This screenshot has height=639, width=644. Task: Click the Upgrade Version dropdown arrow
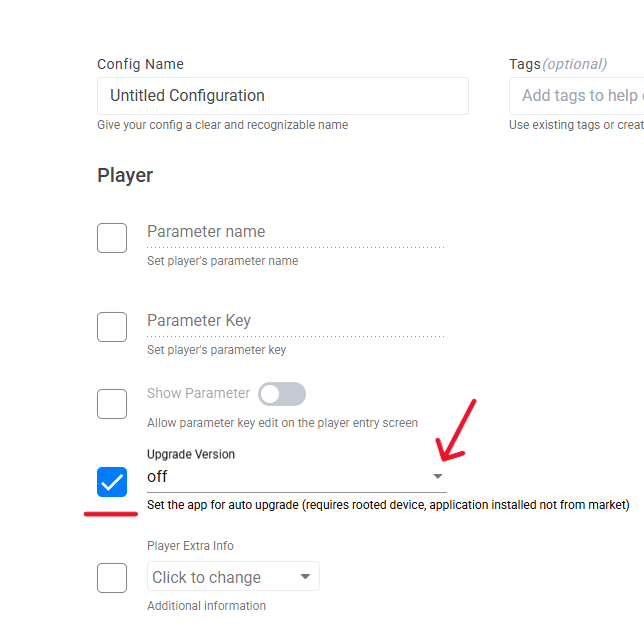point(437,477)
